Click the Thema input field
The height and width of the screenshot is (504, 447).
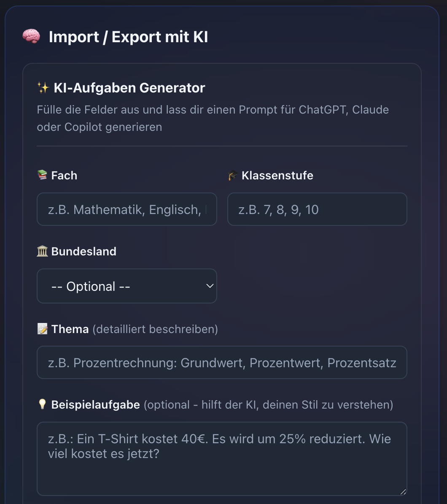click(222, 362)
